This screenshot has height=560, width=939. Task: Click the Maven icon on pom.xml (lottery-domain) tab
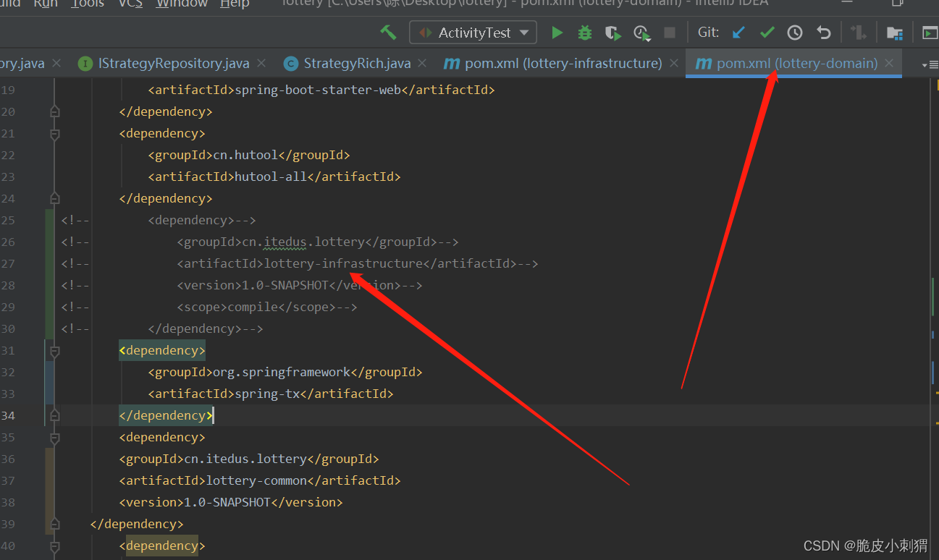click(x=703, y=63)
